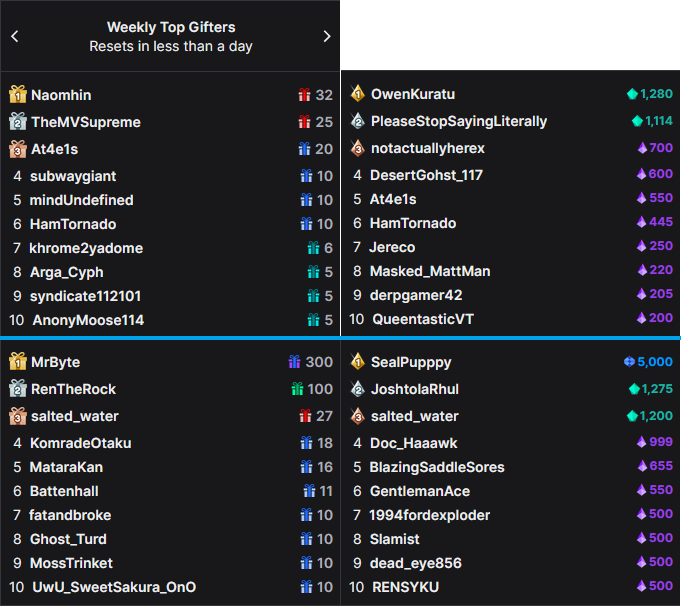
Task: Click the DesertGohst_117 username
Action: click(426, 175)
